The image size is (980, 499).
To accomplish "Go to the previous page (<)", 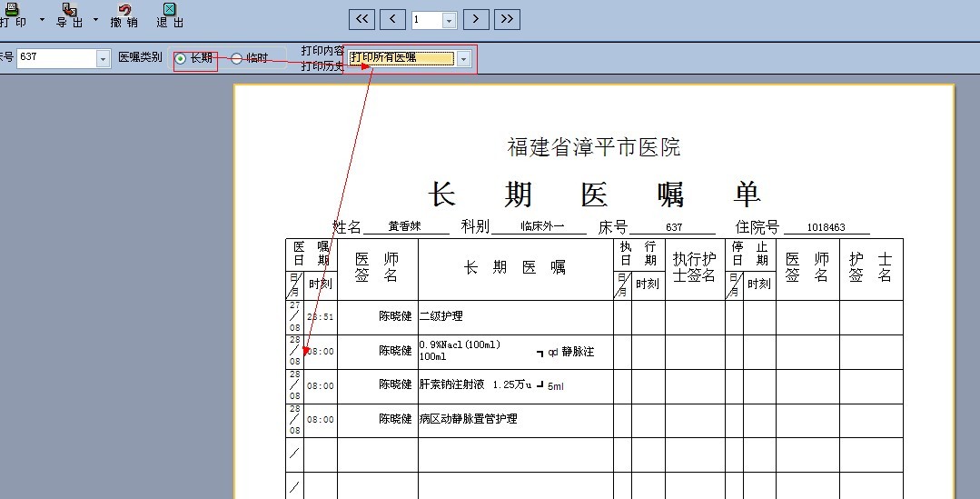I will [392, 19].
